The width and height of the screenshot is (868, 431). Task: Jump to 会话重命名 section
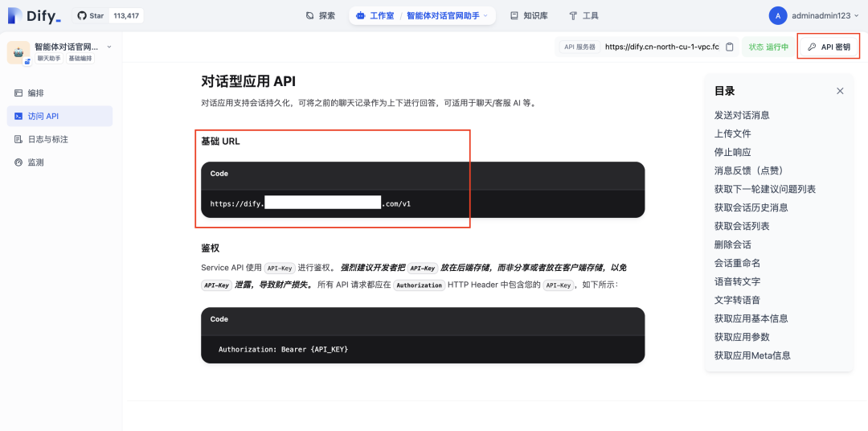pos(737,263)
